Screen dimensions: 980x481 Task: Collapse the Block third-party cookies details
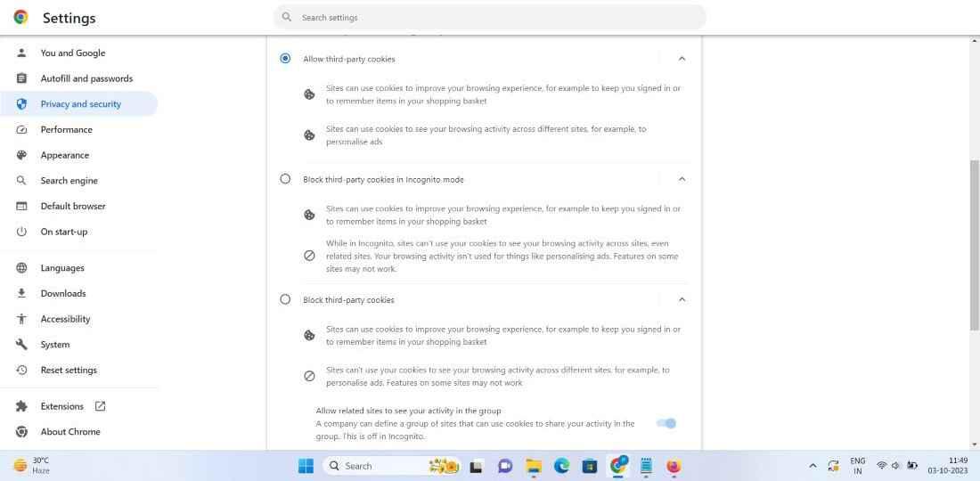pyautogui.click(x=682, y=300)
